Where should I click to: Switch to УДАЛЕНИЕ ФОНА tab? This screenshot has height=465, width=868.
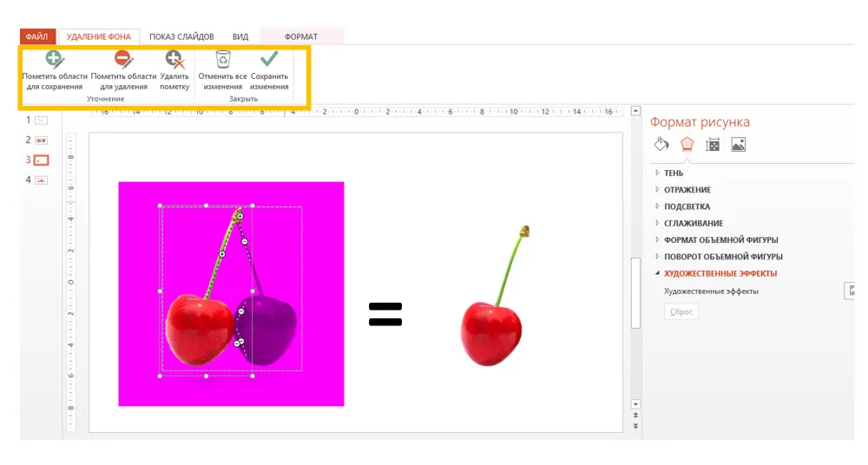coord(99,36)
